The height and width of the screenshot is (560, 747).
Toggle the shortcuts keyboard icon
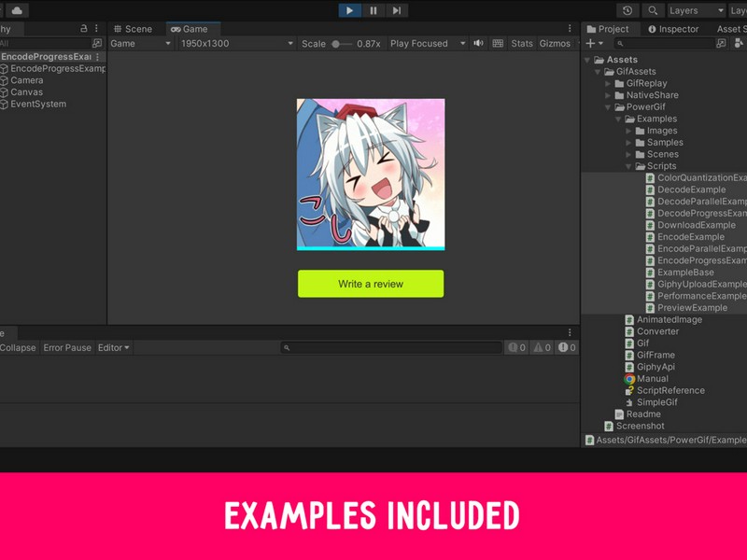pos(498,43)
